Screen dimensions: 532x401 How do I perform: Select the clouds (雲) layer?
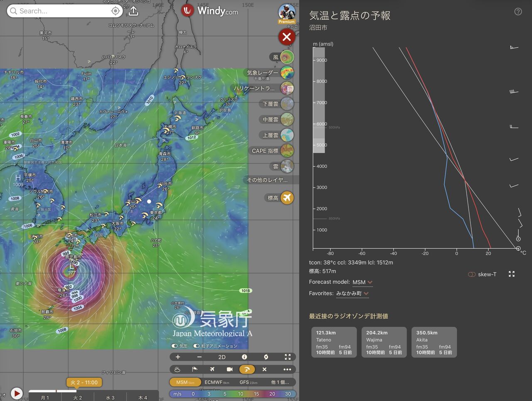287,166
